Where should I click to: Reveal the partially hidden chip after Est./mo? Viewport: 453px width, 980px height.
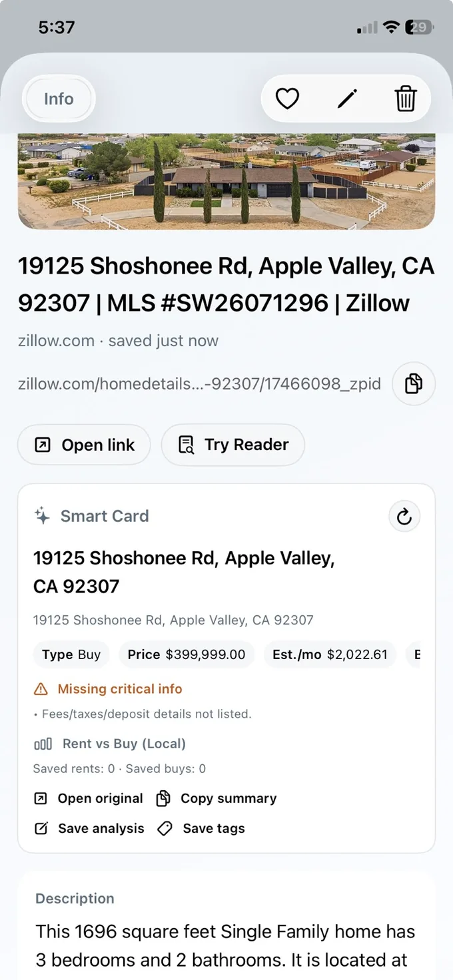click(418, 654)
